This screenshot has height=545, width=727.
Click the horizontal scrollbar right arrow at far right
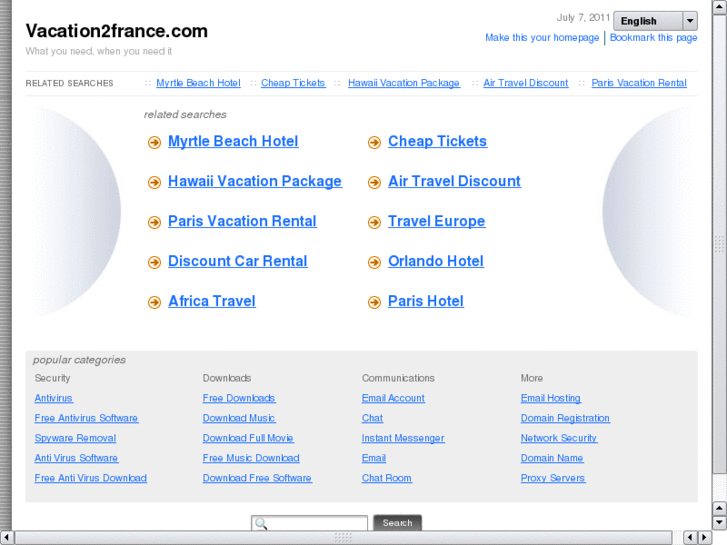click(704, 537)
